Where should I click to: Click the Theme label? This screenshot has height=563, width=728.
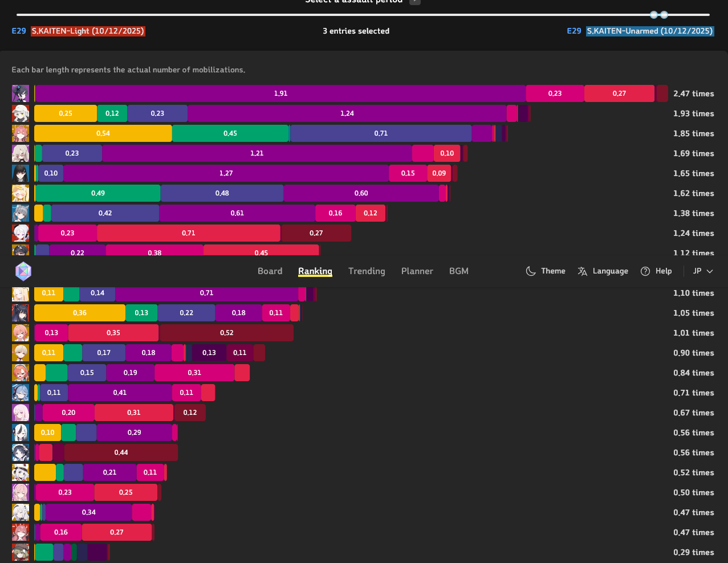pyautogui.click(x=553, y=271)
